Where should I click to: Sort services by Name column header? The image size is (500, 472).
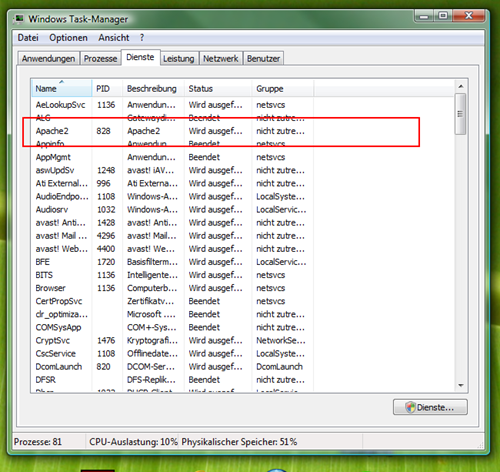click(x=61, y=88)
